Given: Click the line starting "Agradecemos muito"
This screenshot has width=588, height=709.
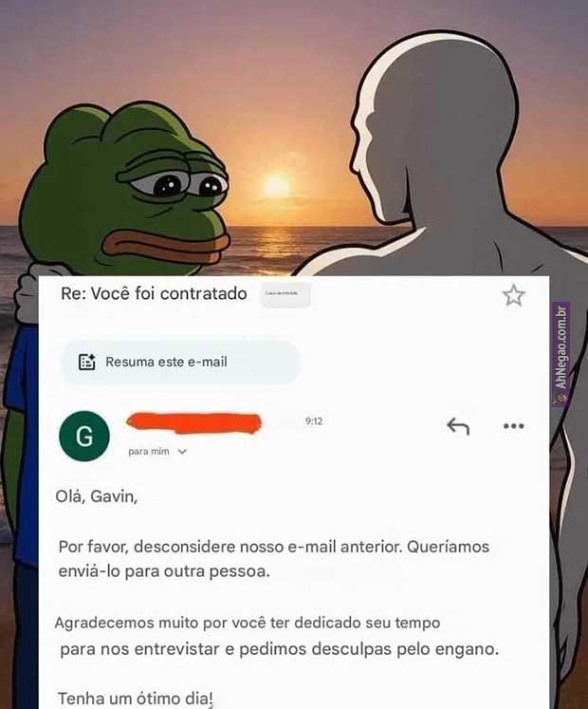Looking at the screenshot, I should point(248,623).
